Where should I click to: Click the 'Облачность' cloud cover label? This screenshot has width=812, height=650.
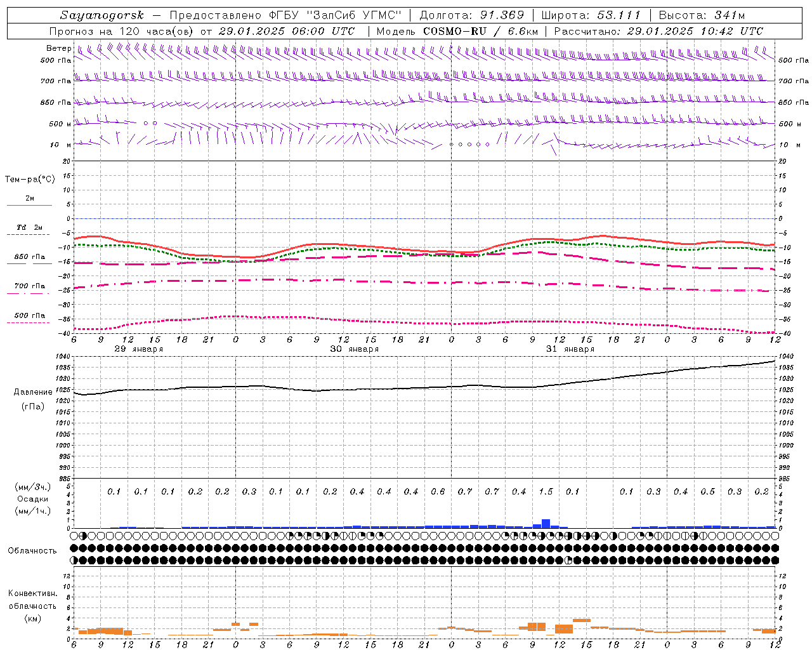(x=32, y=550)
